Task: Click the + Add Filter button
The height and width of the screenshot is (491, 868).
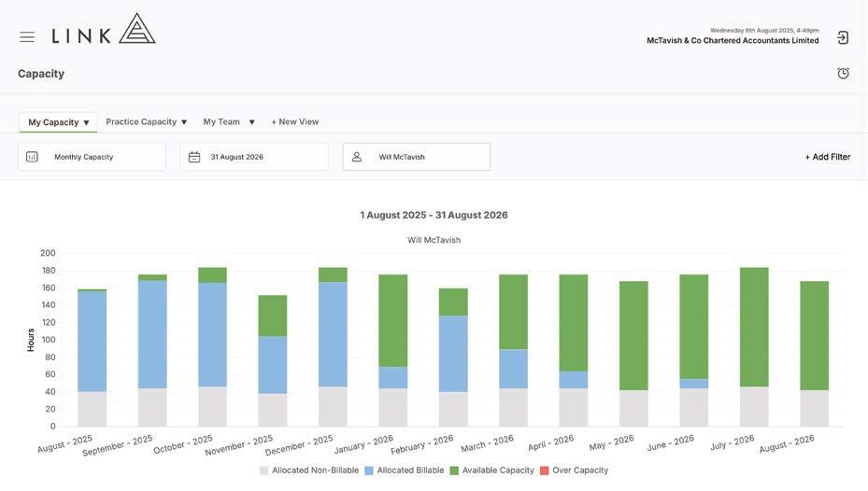Action: click(x=828, y=157)
